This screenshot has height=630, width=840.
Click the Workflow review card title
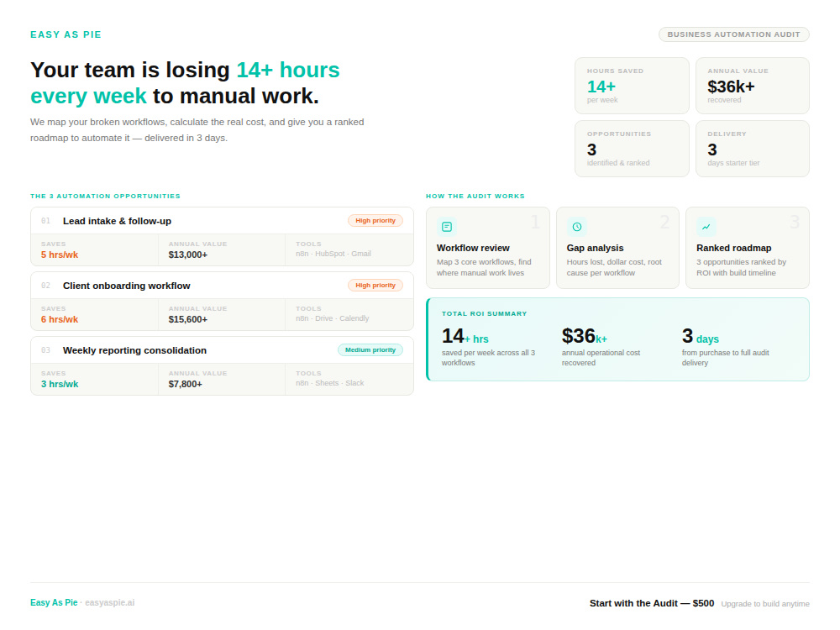coord(472,248)
